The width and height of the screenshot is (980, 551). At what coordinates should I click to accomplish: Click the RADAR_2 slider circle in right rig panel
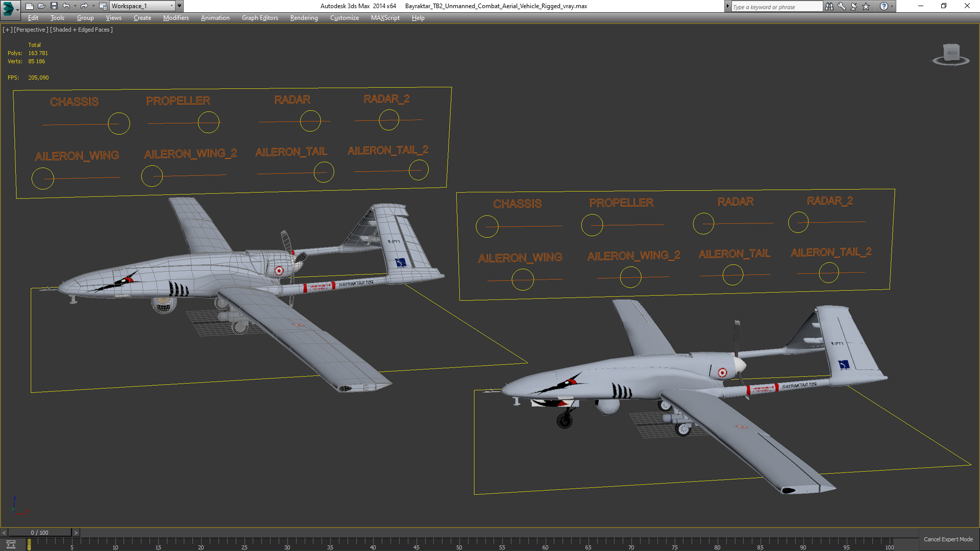[x=798, y=222]
